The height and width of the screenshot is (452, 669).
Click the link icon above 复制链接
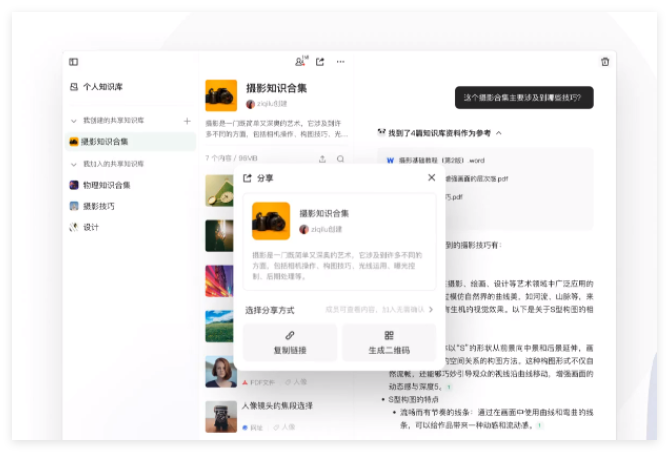[290, 335]
